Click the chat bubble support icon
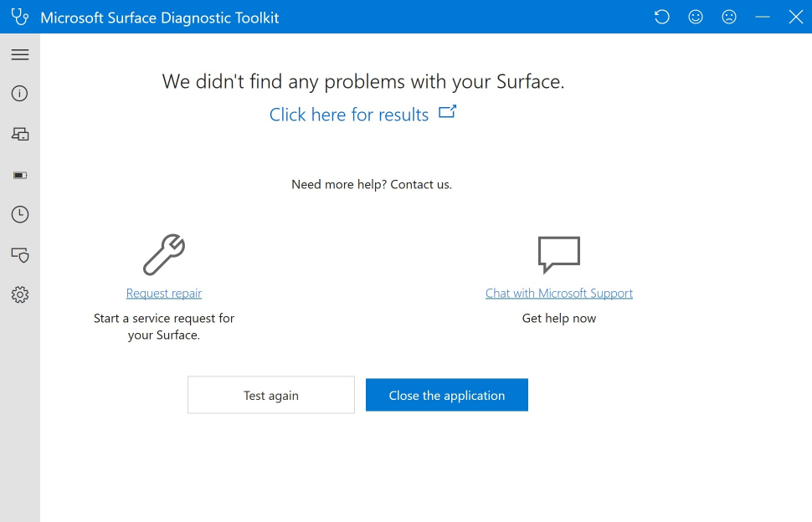Image resolution: width=812 pixels, height=522 pixels. click(559, 254)
